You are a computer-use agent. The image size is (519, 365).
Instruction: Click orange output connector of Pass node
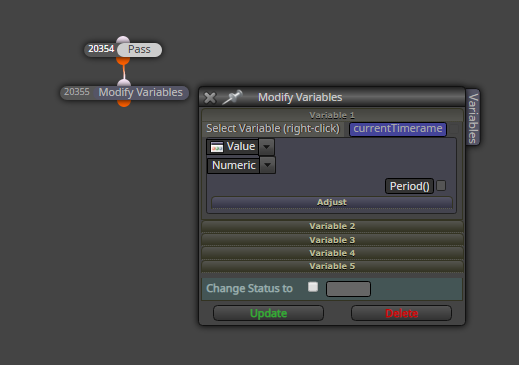(x=123, y=61)
